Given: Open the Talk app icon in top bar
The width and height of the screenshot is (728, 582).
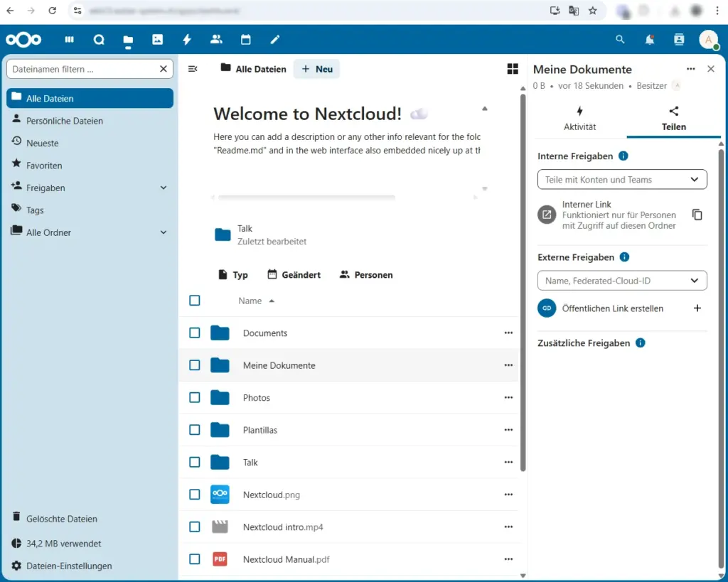Looking at the screenshot, I should (x=99, y=40).
